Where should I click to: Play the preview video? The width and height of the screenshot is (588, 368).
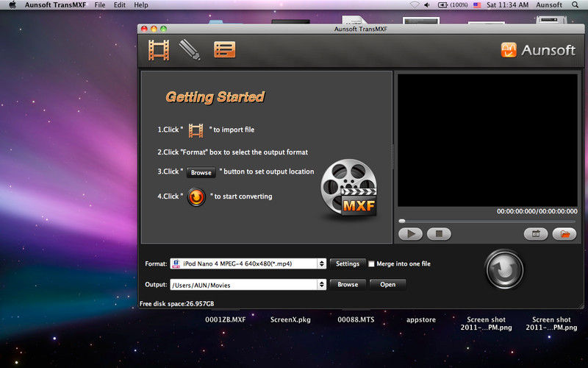(x=410, y=234)
